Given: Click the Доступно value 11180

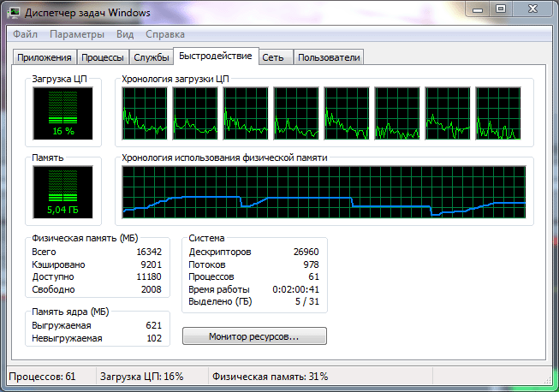Looking at the screenshot, I should (149, 276).
